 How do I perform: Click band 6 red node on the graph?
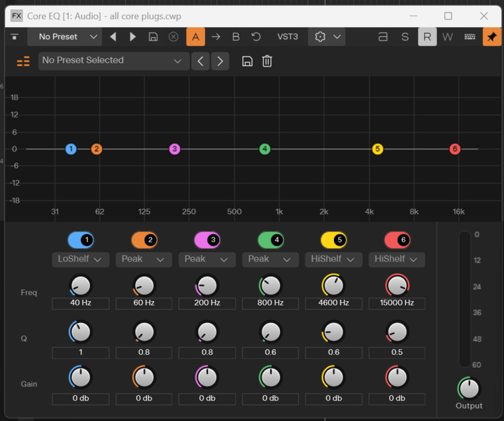coord(455,149)
